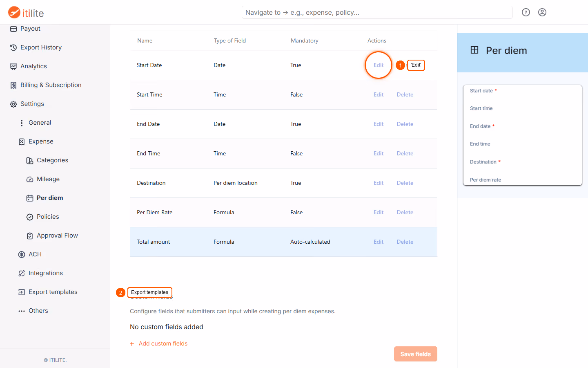Image resolution: width=588 pixels, height=368 pixels.
Task: Click the Billing & Subscription receipt icon
Action: tap(13, 85)
